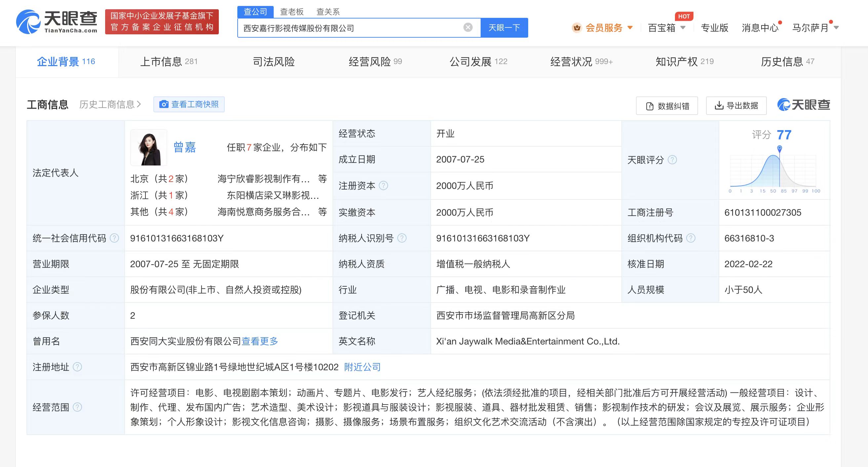Select the 查公司 search tab
Screen dimensions: 868x467
[x=255, y=12]
